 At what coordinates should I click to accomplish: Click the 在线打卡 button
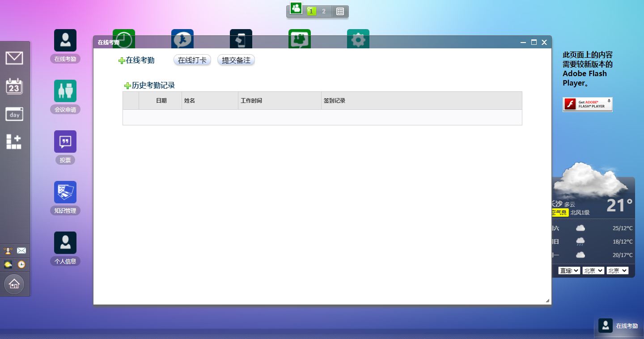coord(192,60)
